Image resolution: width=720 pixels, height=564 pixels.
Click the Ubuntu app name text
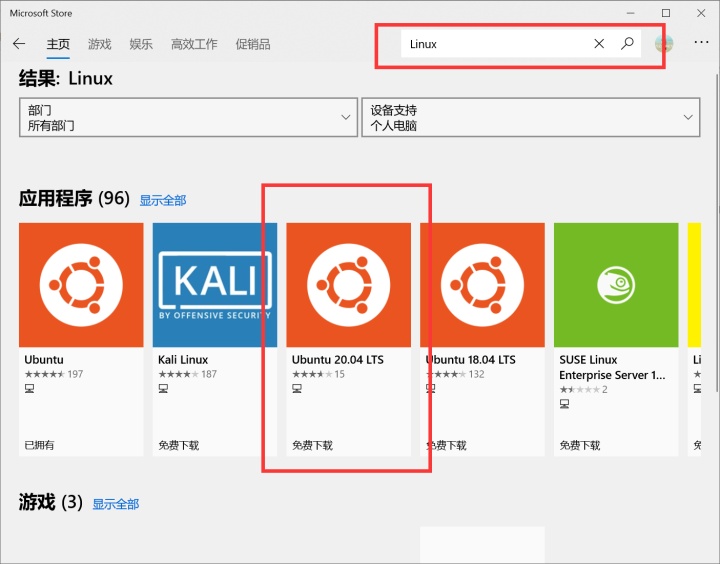pos(44,360)
